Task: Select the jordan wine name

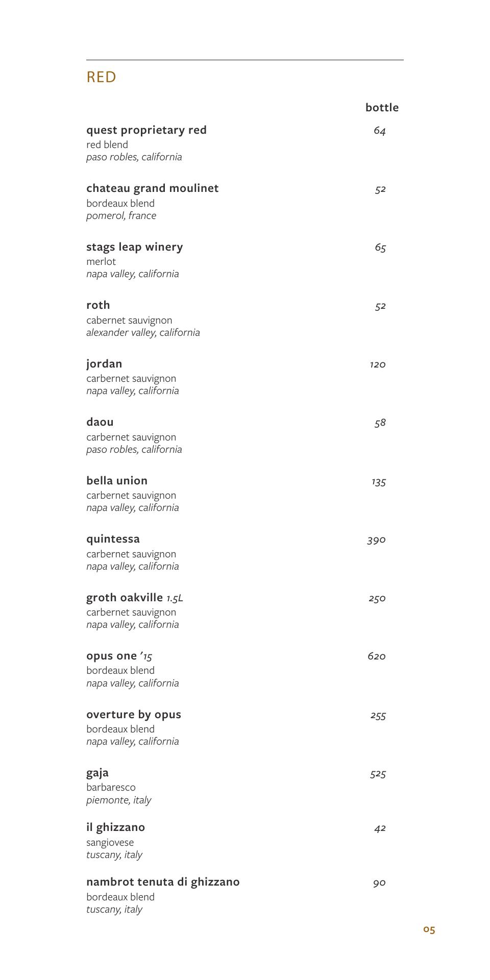Action: point(104,364)
